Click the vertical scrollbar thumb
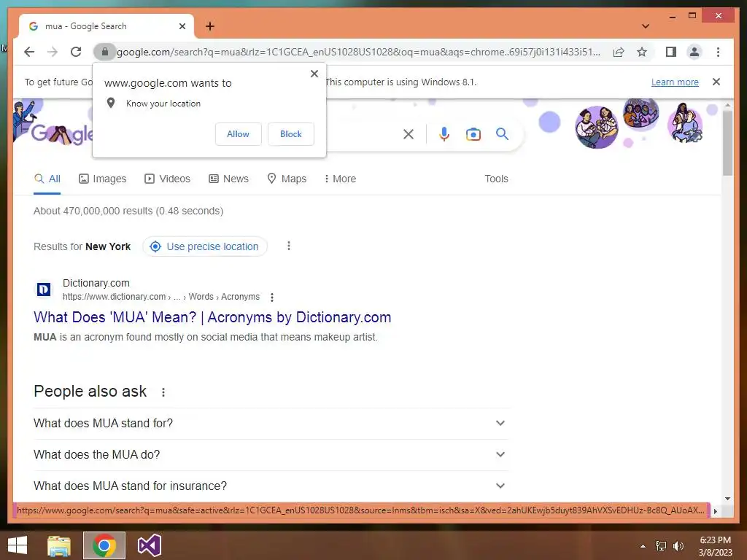The height and width of the screenshot is (560, 747). 727,143
